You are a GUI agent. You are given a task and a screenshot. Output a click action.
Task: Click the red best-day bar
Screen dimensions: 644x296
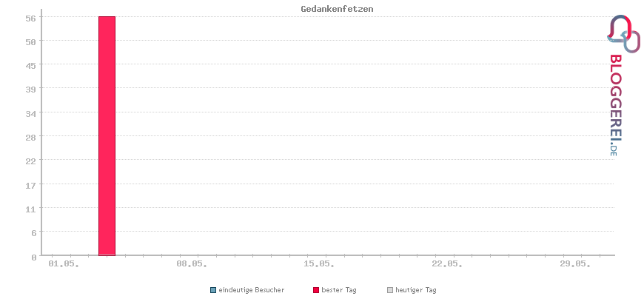point(107,136)
